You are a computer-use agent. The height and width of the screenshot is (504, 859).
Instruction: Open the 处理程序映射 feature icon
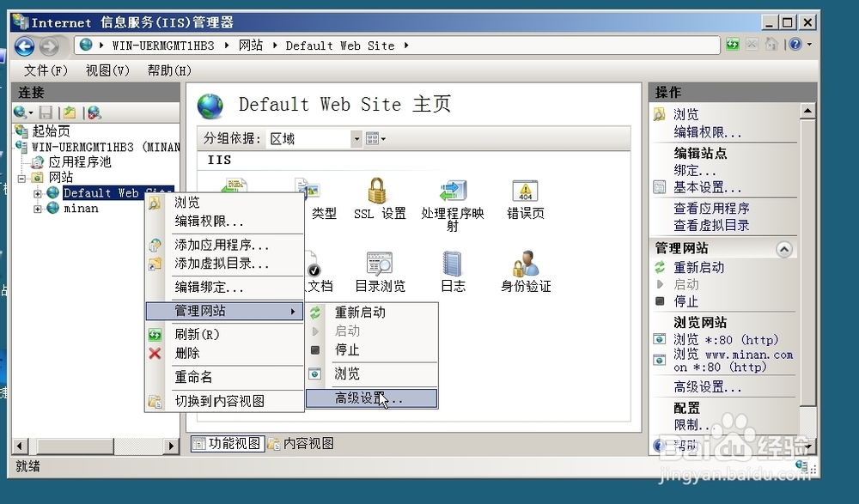[x=453, y=191]
